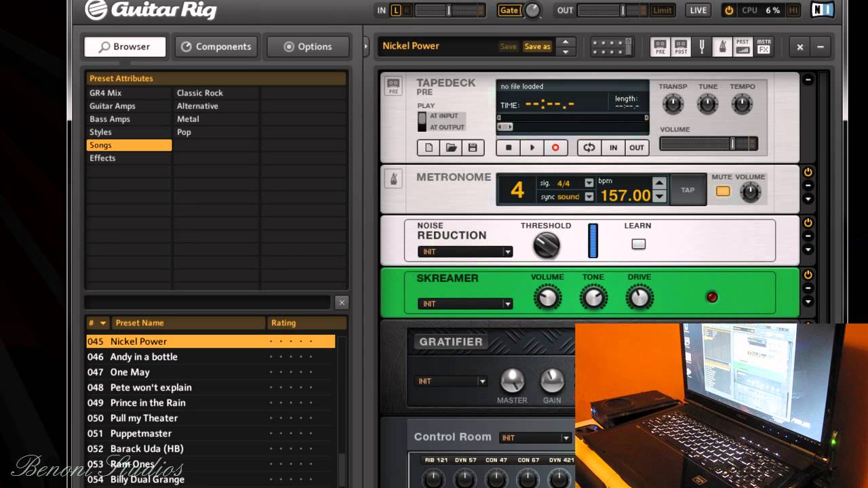This screenshot has width=868, height=488.
Task: Toggle Metronome module in the toolbar
Action: pos(722,46)
